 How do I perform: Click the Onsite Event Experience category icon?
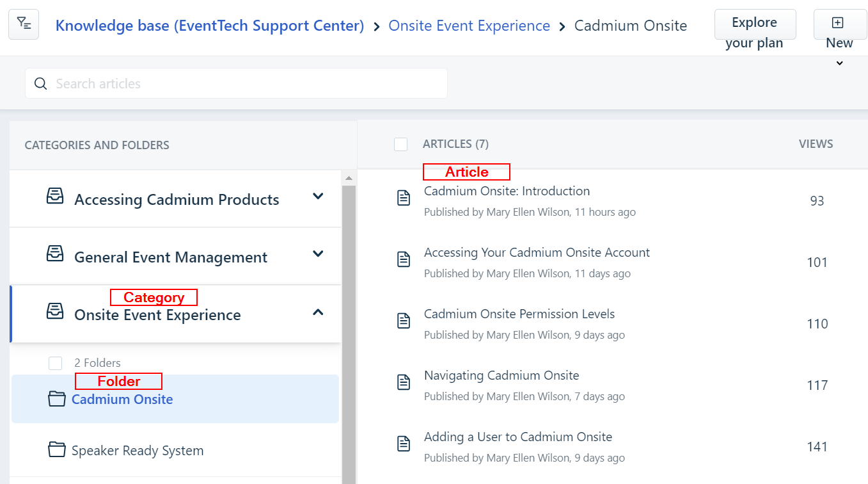[55, 311]
